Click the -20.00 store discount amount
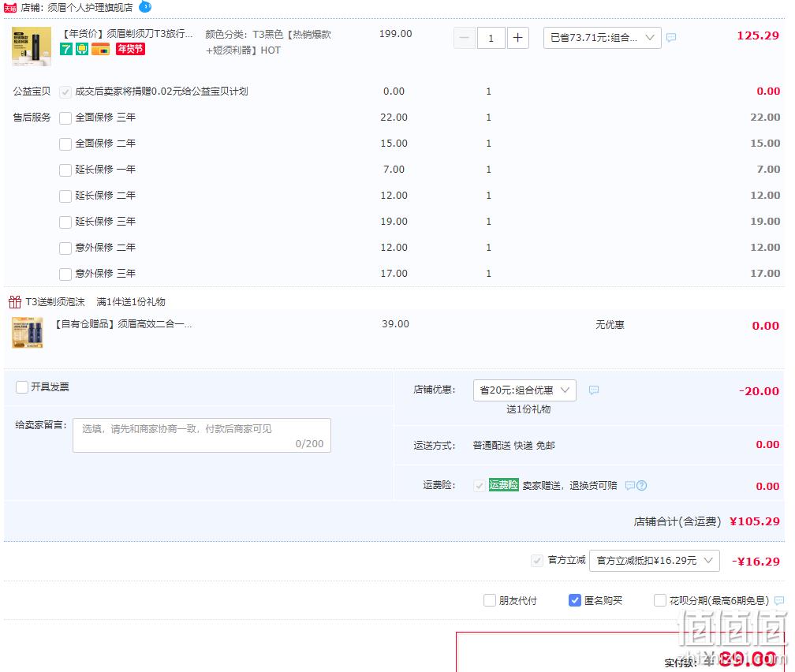 [x=759, y=391]
